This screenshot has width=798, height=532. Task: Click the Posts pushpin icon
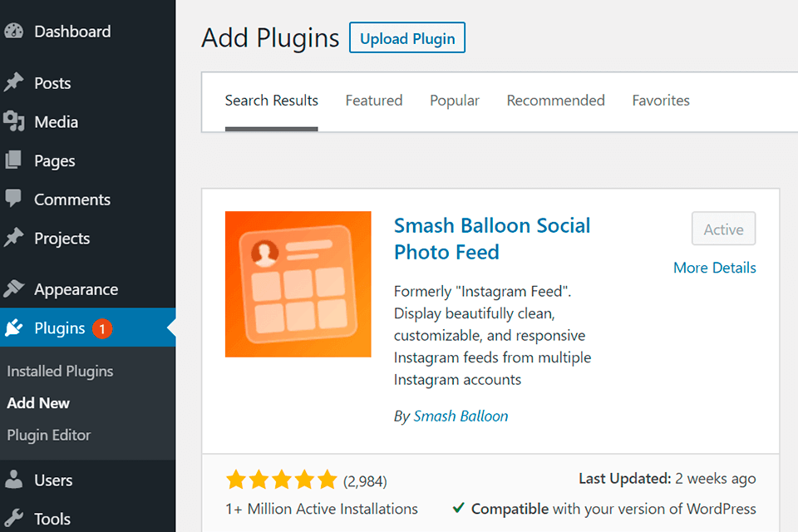click(13, 83)
